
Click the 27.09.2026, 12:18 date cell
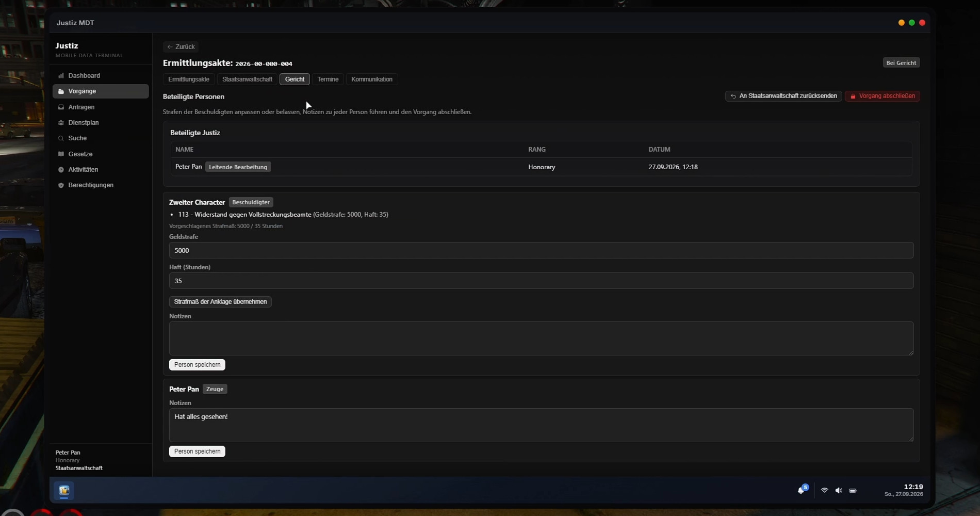click(x=673, y=167)
